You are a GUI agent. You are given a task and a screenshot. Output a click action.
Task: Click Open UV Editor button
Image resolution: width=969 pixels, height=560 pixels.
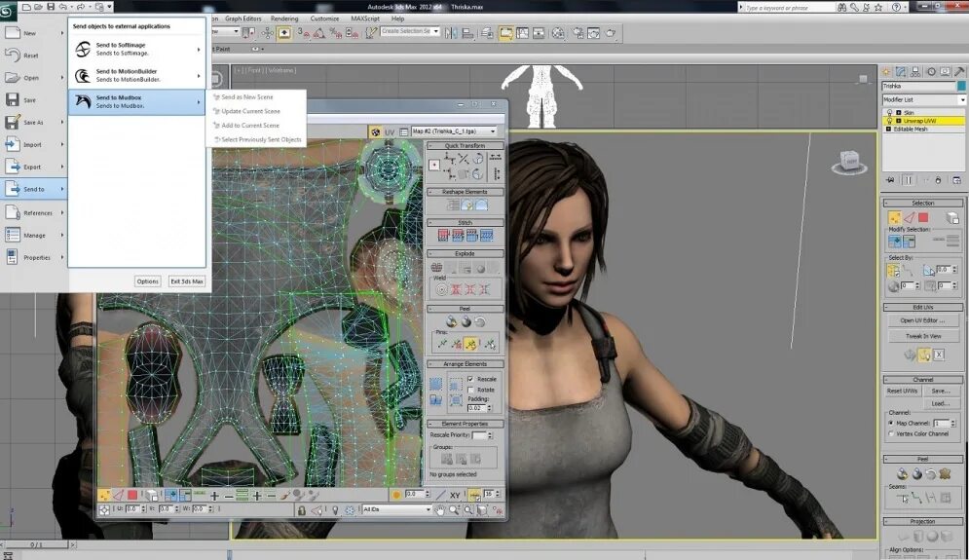922,320
